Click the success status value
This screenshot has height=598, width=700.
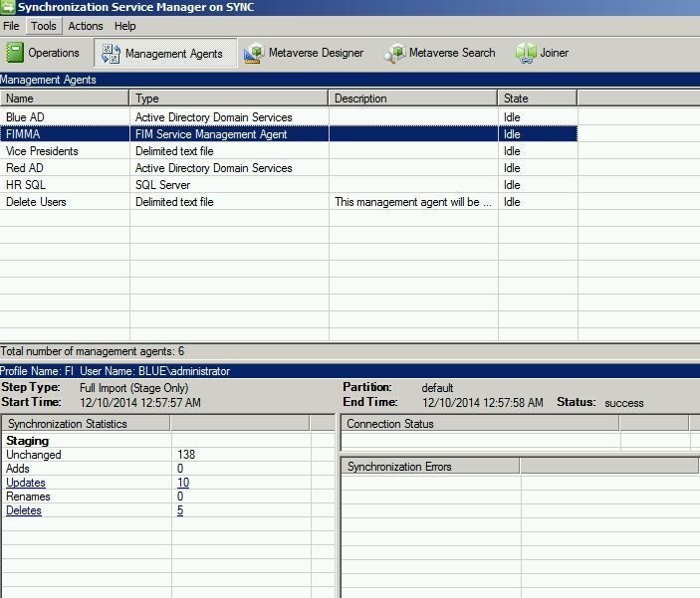(x=623, y=403)
